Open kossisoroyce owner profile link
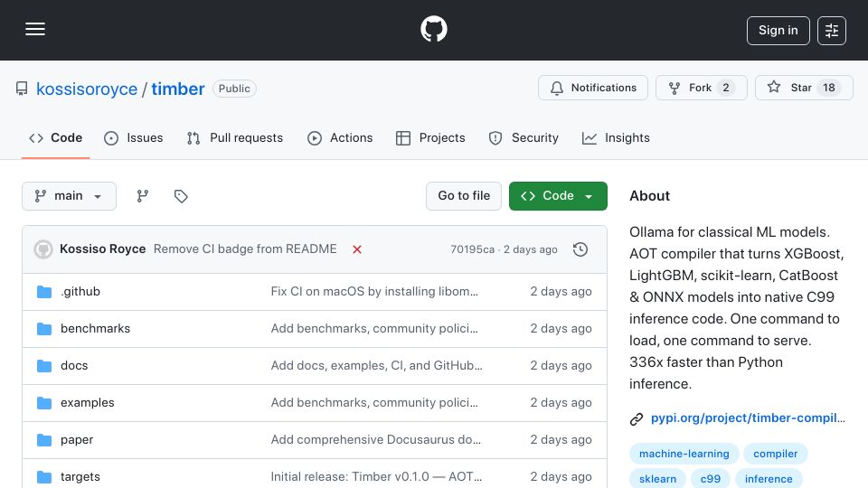The image size is (868, 488). pos(87,89)
